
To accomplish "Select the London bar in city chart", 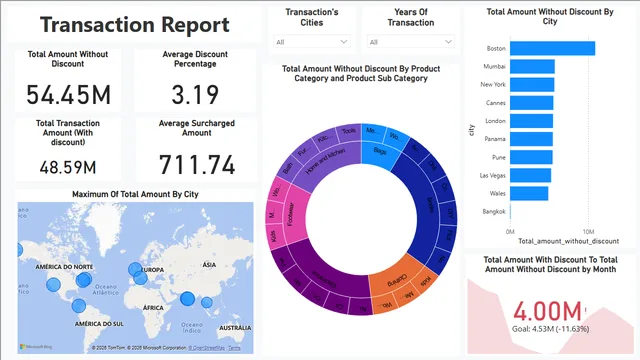I will [531, 121].
